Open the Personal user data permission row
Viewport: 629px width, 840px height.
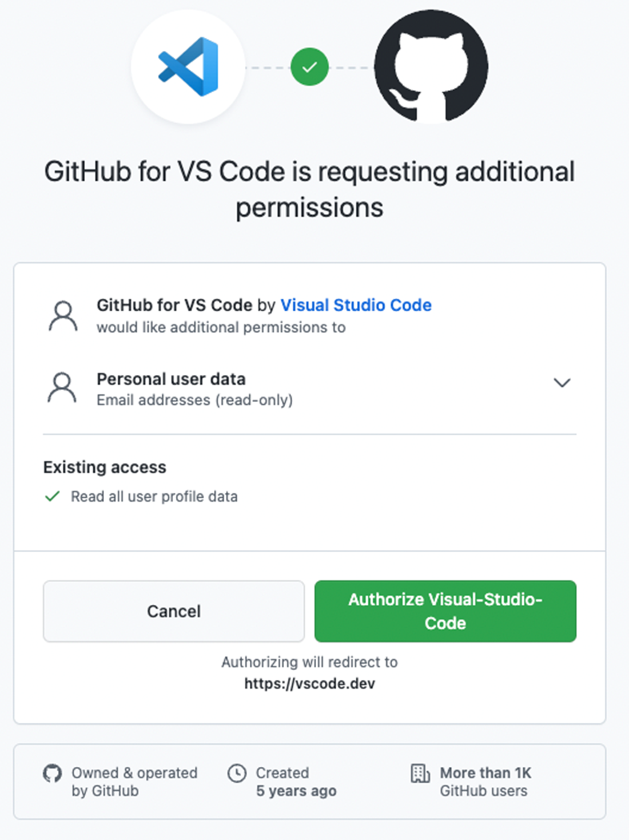(309, 389)
